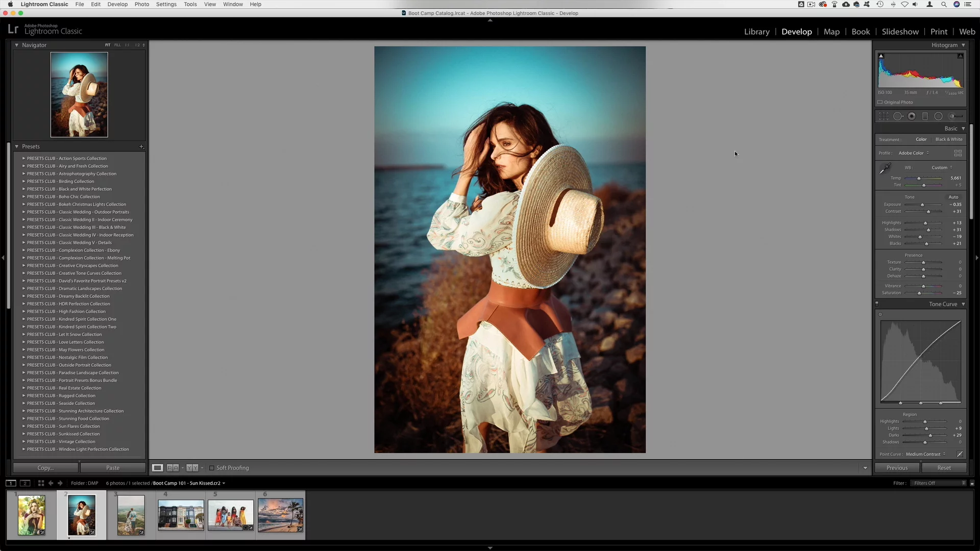Select filmstrip photo 4 of houses
This screenshot has height=551, width=980.
[181, 515]
